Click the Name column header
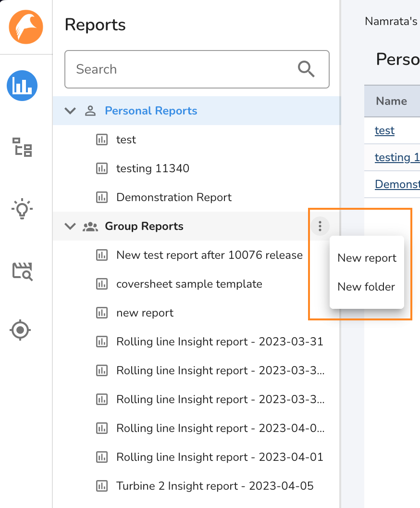This screenshot has height=508, width=420. [391, 101]
